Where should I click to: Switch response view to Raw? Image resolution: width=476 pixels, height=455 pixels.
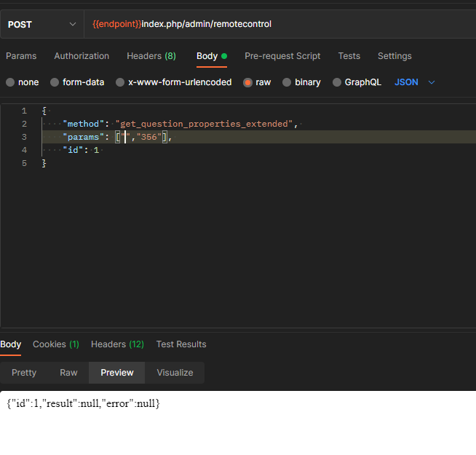[68, 373]
